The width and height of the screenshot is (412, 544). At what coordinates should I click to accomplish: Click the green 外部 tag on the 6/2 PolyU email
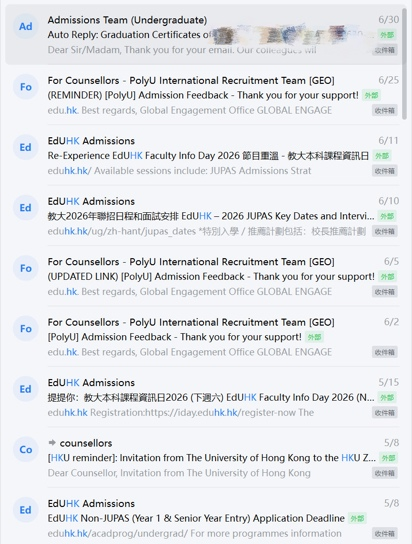314,337
